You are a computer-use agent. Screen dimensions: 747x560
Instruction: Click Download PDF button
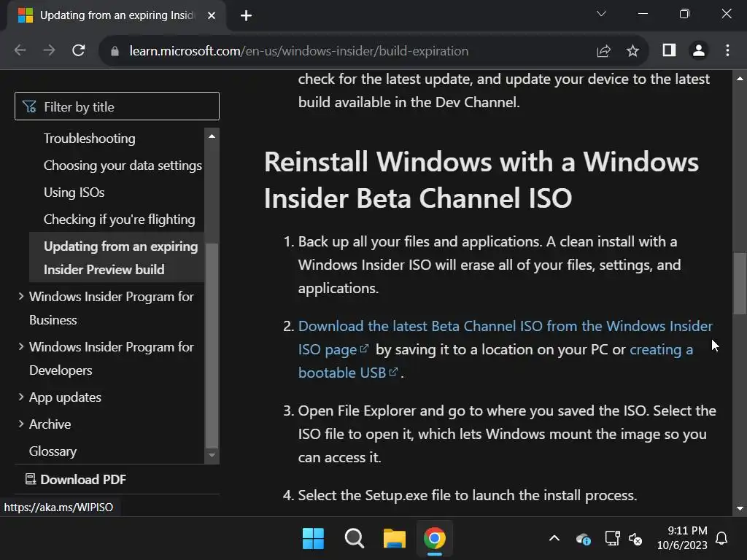pos(76,479)
